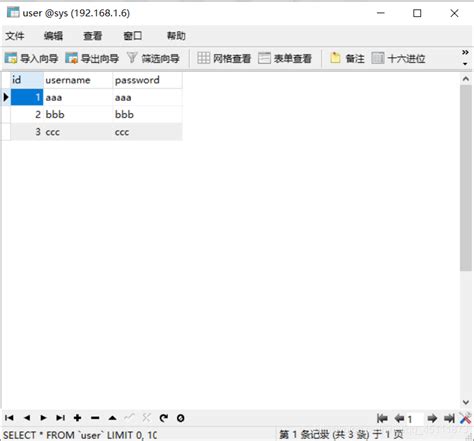
Task: Click the page number field
Action: pyautogui.click(x=415, y=419)
